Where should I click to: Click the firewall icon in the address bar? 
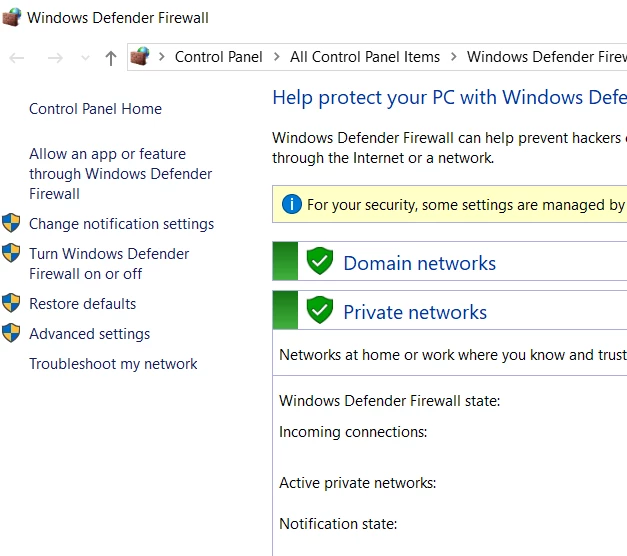[x=140, y=56]
